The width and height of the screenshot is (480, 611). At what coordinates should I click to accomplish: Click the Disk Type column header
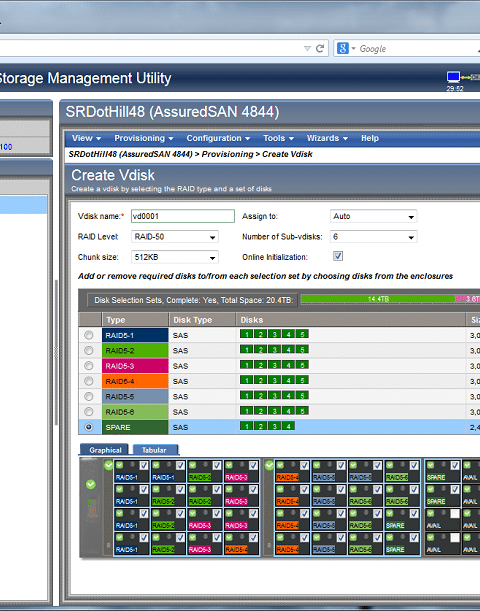202,320
